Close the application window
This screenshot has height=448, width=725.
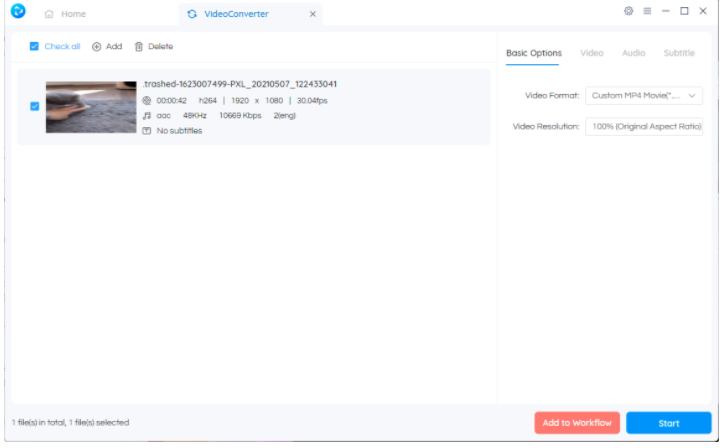click(703, 11)
